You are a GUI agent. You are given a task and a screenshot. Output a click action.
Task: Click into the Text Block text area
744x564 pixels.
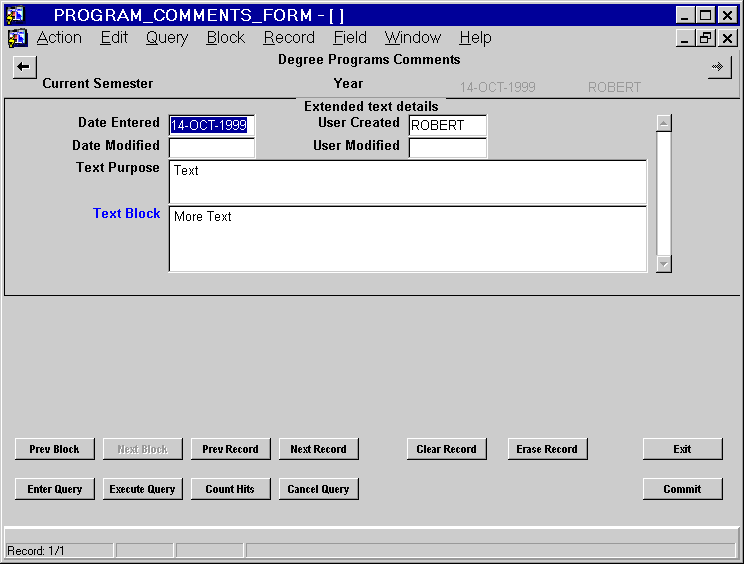(x=408, y=239)
